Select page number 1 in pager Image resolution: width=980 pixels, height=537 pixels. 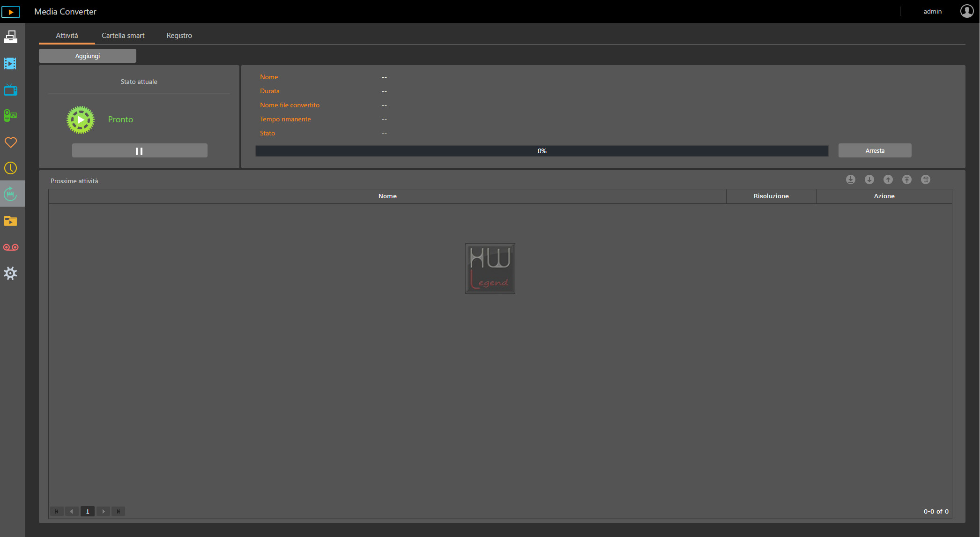pos(88,511)
